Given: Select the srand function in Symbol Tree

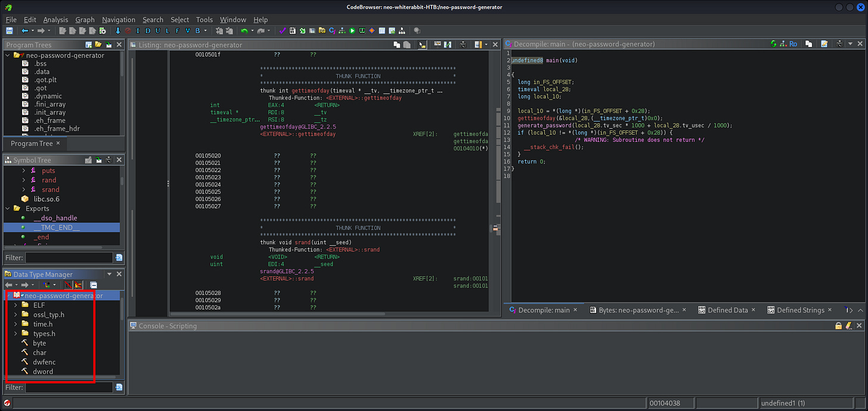Looking at the screenshot, I should tap(50, 189).
